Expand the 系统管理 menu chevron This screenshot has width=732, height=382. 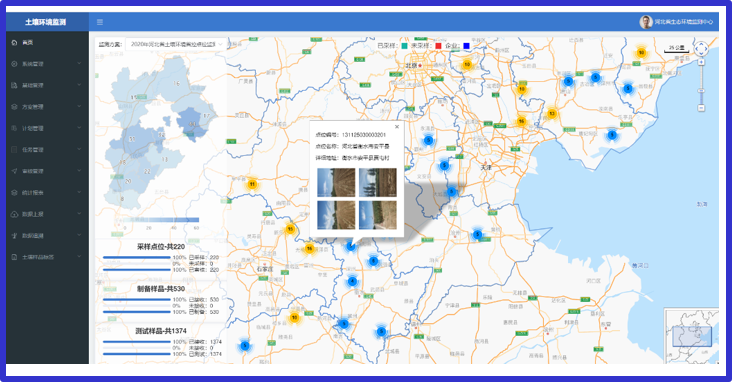point(79,64)
